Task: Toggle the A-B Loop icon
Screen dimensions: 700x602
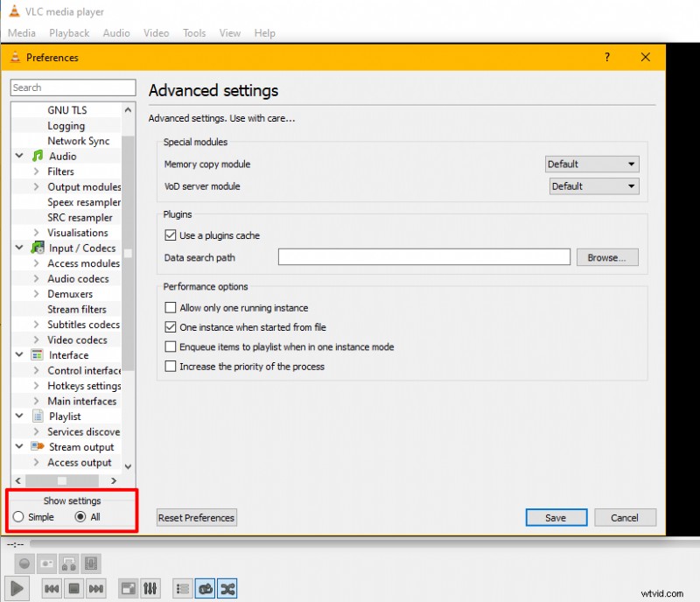Action: pos(68,563)
